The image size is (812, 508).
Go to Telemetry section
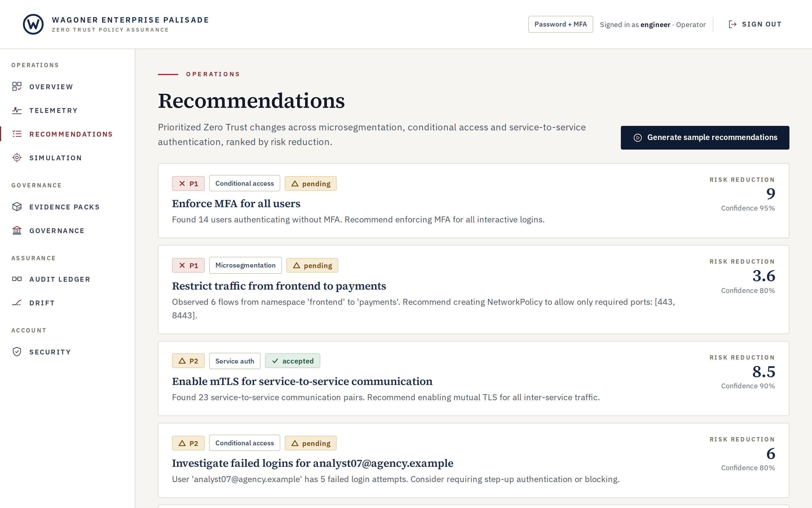click(67, 111)
